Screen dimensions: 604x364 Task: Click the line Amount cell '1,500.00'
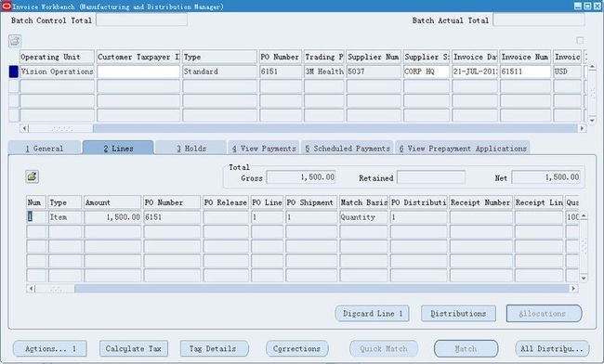[x=112, y=217]
